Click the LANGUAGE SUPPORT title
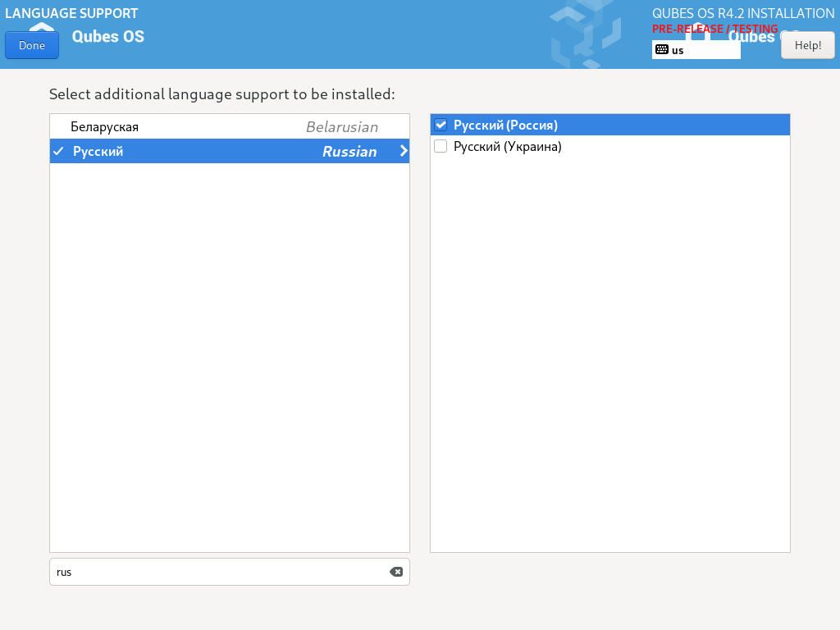This screenshot has width=840, height=630. 71,14
